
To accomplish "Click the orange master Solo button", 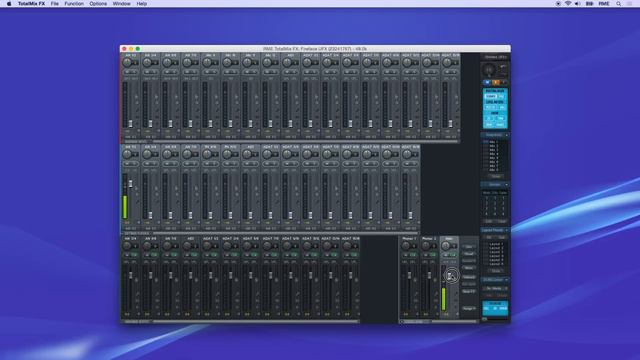I will [x=496, y=82].
